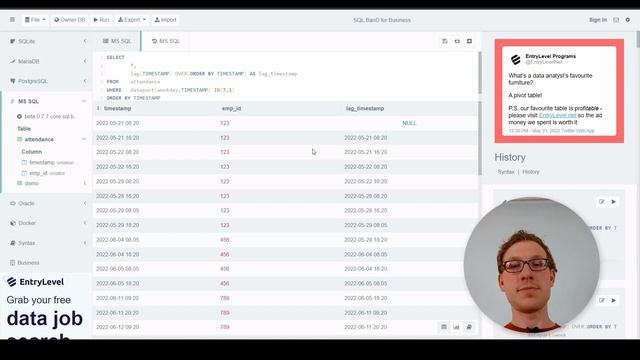This screenshot has height=360, width=640.
Task: Click timestamp cell 2022-06-04 08:05
Action: (118, 240)
